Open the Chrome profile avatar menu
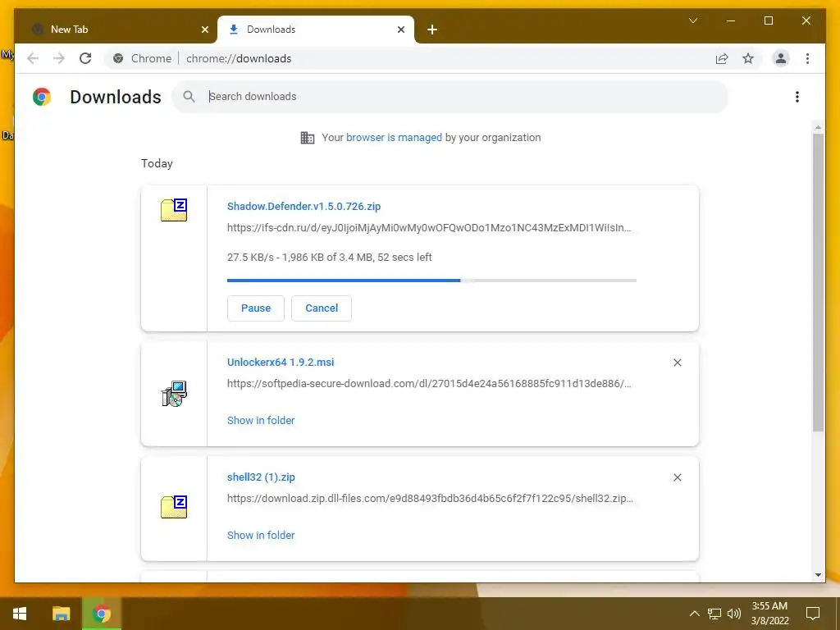 (x=781, y=58)
